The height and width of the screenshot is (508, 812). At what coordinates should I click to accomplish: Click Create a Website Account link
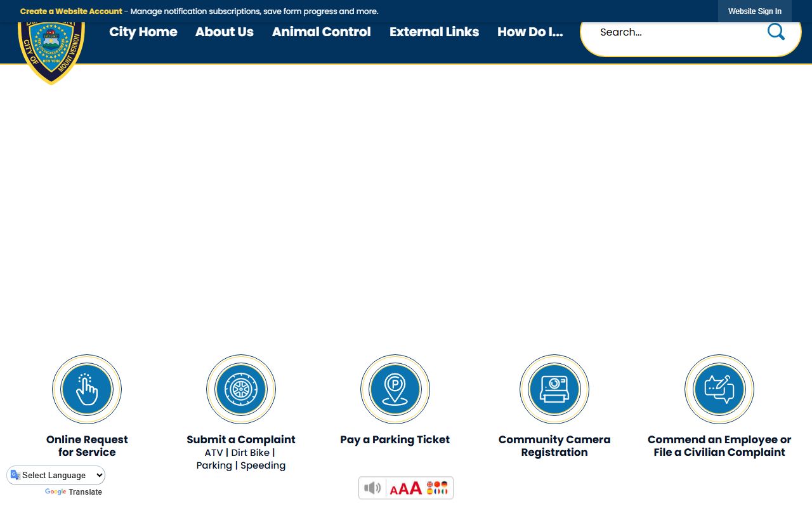click(x=71, y=11)
